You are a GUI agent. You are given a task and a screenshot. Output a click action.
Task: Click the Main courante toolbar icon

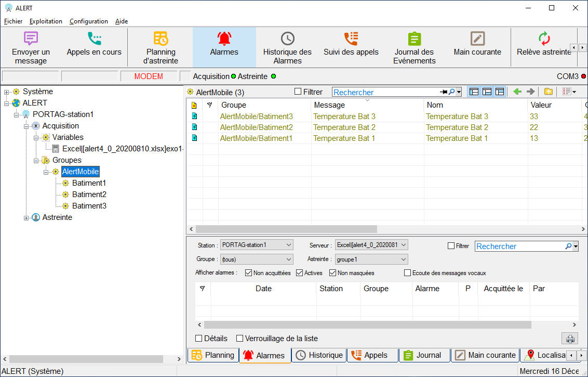click(477, 39)
